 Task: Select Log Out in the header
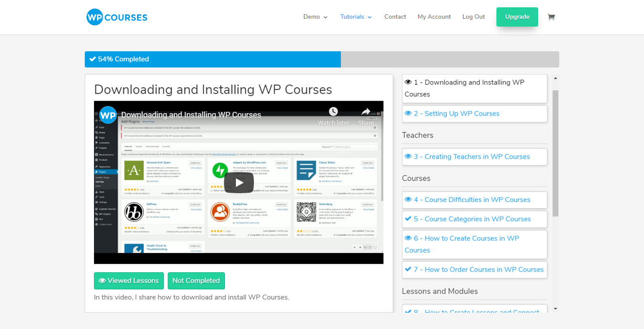[x=474, y=17]
